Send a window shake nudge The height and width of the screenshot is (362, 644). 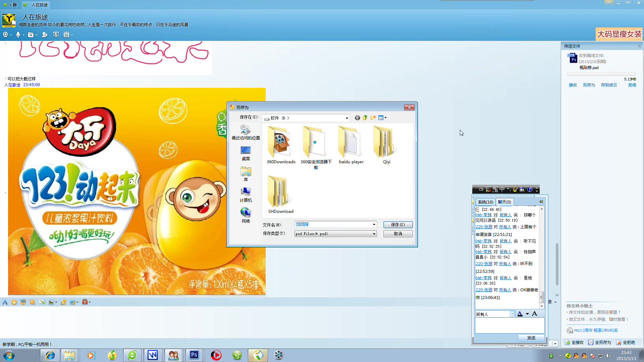[x=32, y=302]
